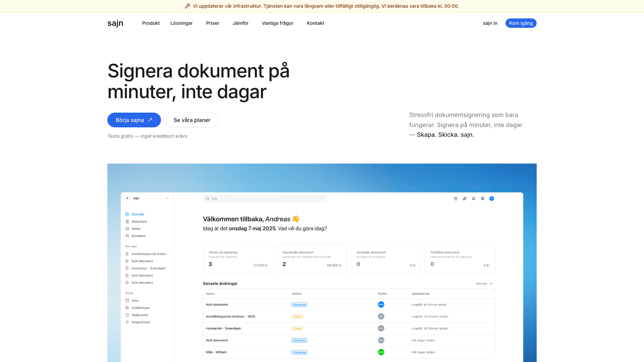Open the Lösningar menu
Viewport: 644px width, 362px height.
coord(181,23)
